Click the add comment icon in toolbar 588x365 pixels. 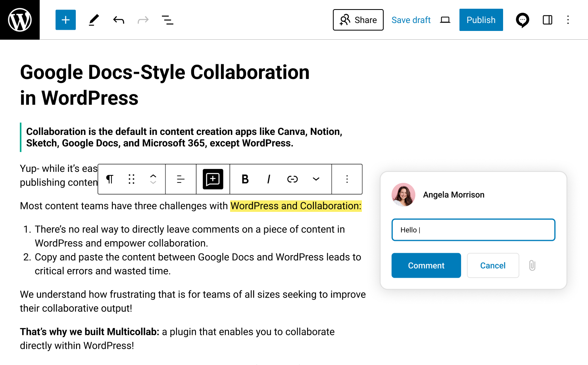213,179
